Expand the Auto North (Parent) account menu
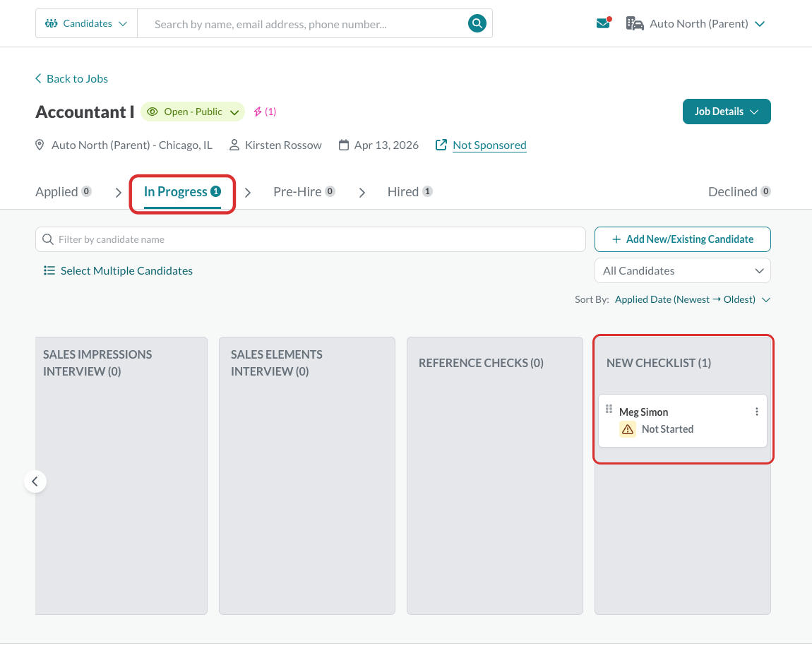This screenshot has height=653, width=812. 695,23
